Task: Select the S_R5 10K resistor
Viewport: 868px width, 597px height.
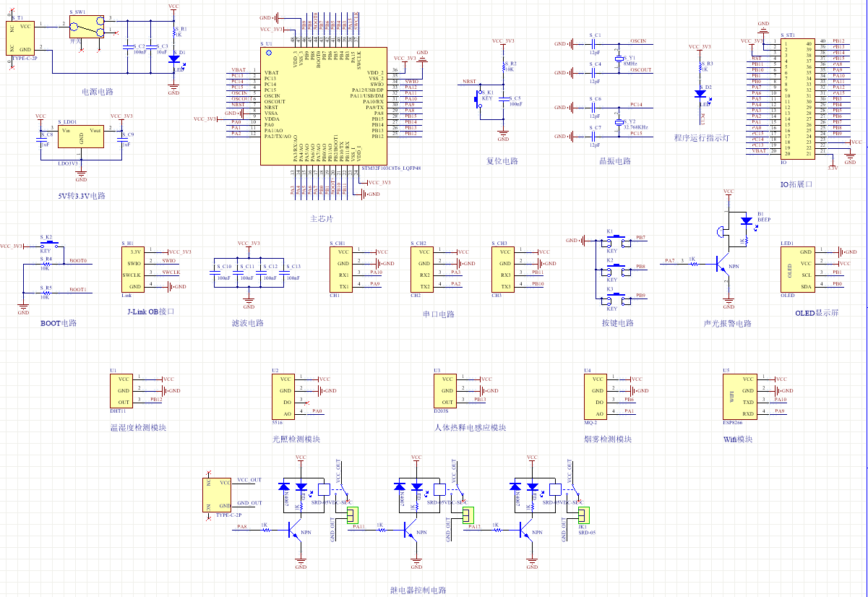Action: [46, 293]
